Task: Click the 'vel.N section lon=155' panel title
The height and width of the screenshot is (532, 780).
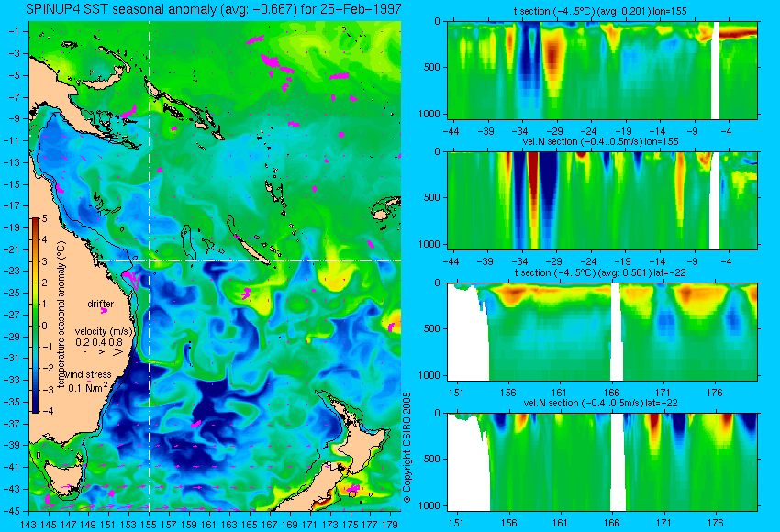Action: tap(600, 141)
